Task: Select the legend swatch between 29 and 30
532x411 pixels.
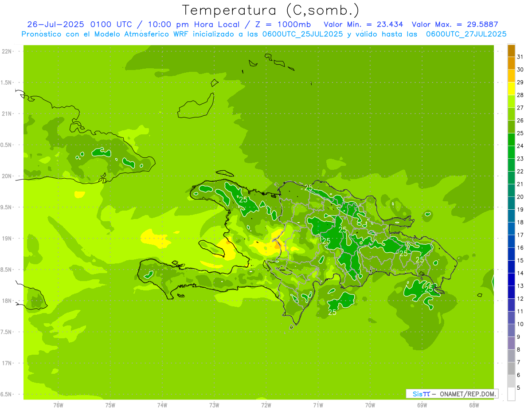Action: point(511,76)
